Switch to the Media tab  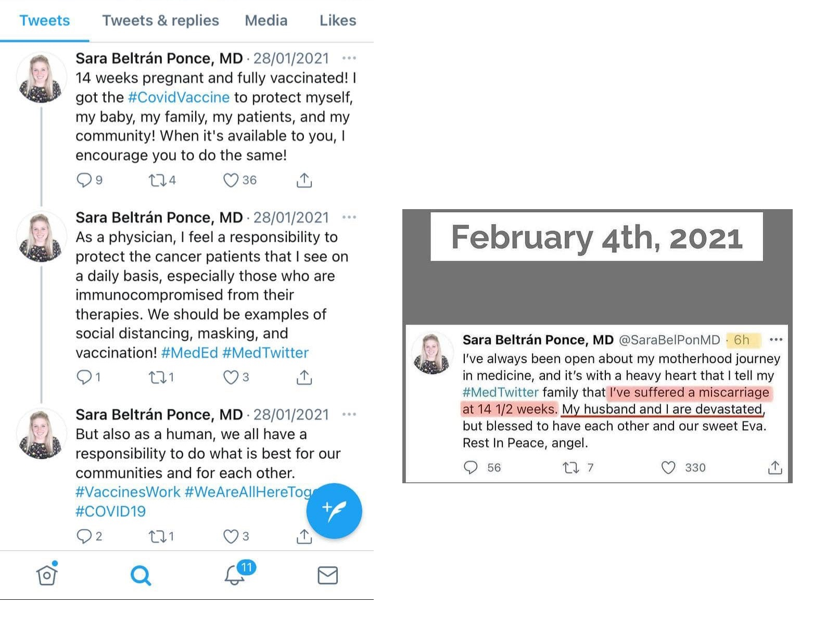[266, 20]
